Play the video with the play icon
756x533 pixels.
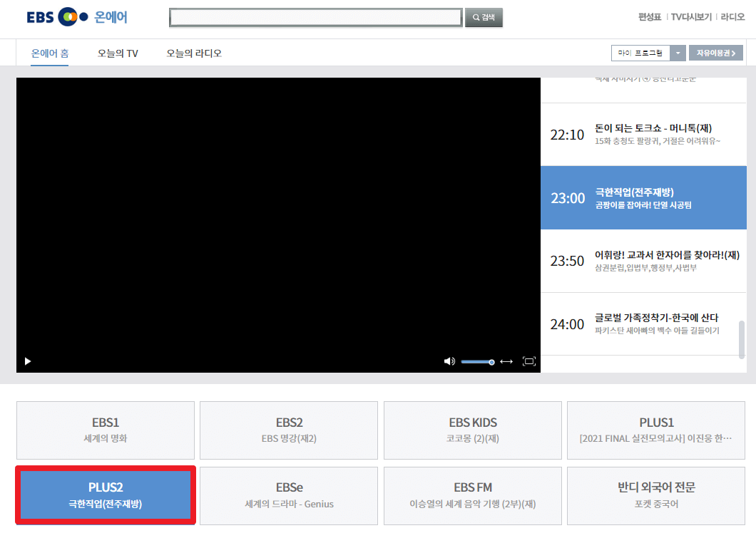28,361
